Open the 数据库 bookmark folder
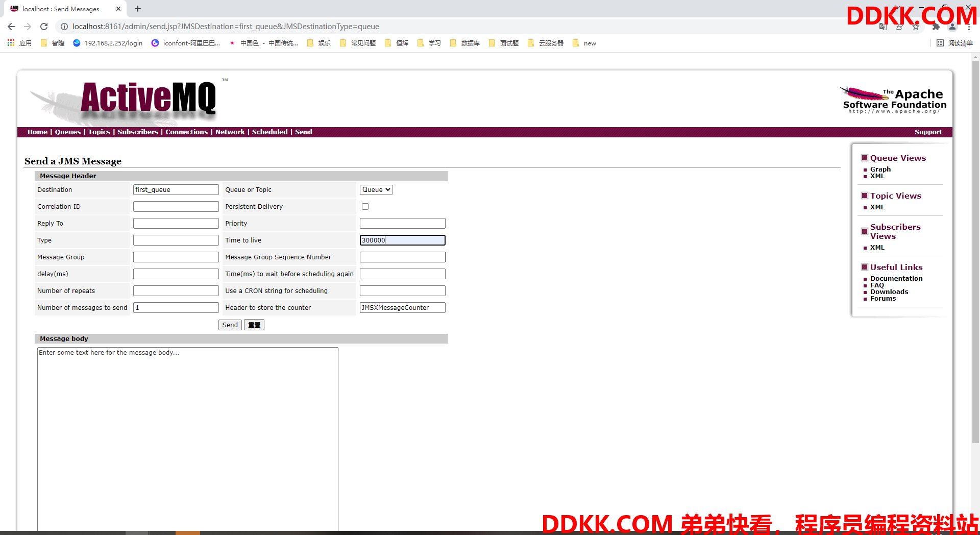 (465, 43)
